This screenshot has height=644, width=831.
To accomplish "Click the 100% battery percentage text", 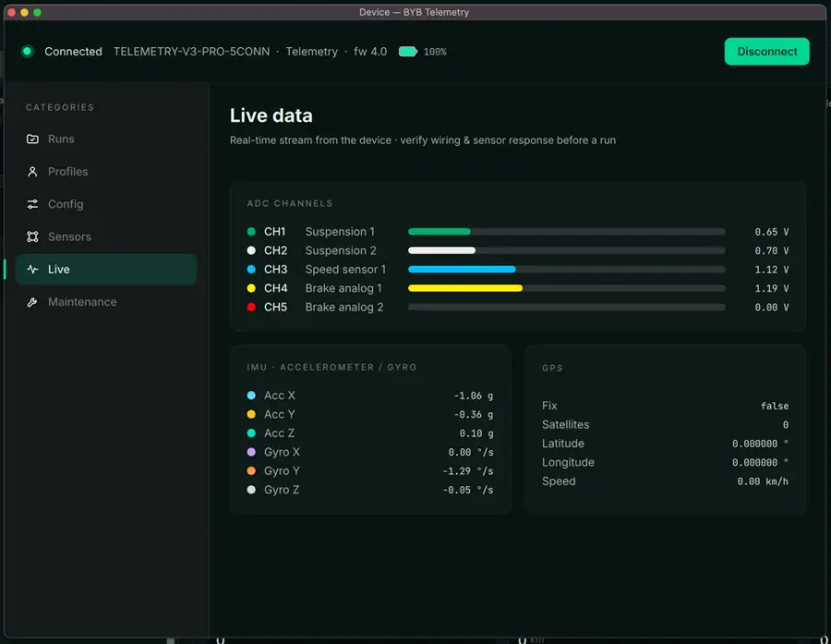I will click(435, 52).
